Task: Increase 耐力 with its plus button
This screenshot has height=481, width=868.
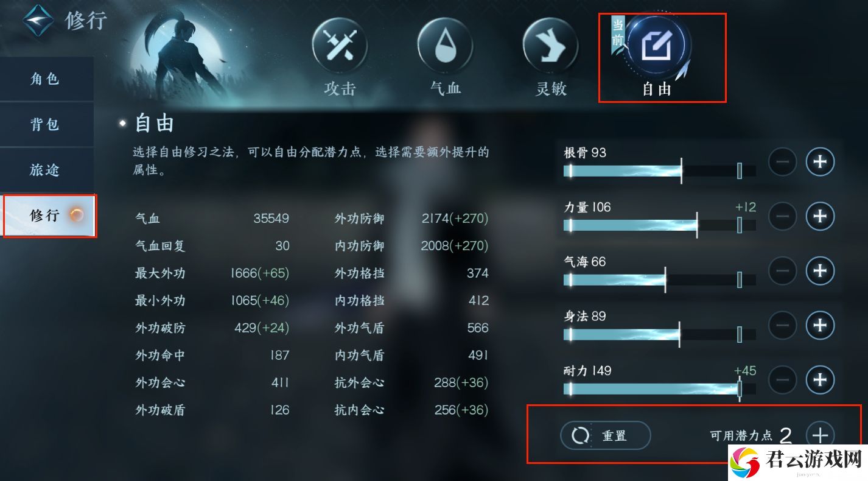Action: tap(820, 380)
